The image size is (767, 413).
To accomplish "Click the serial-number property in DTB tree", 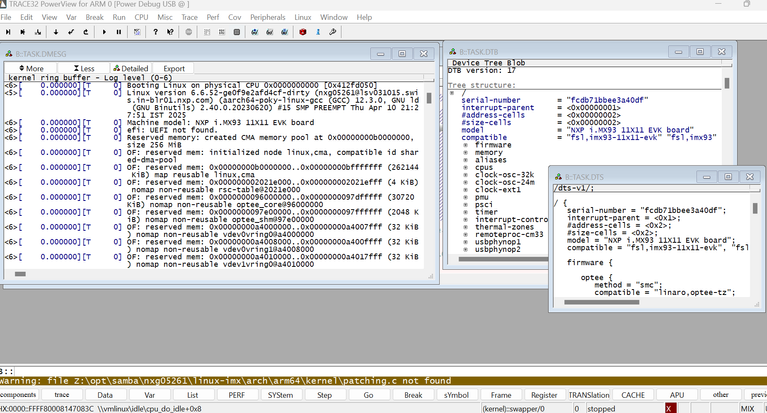I will pyautogui.click(x=491, y=100).
